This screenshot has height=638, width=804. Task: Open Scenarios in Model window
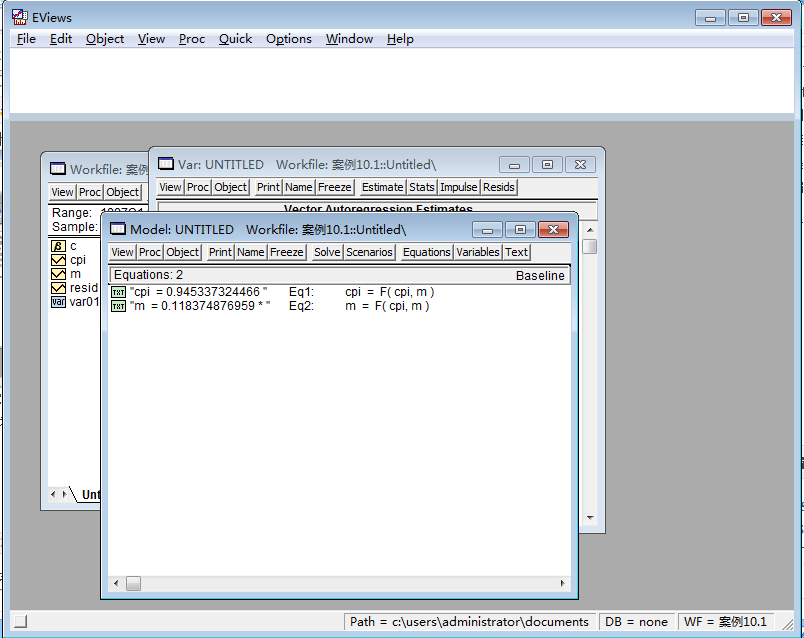(x=369, y=252)
